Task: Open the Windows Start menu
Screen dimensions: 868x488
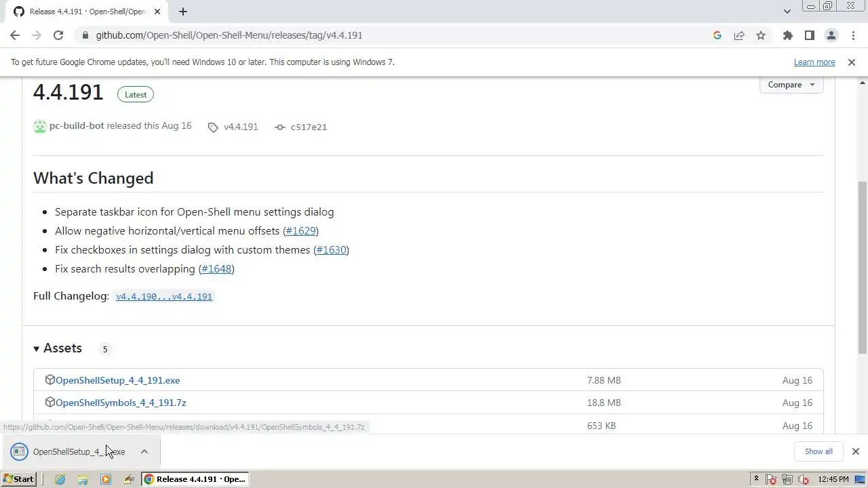Action: pos(19,479)
